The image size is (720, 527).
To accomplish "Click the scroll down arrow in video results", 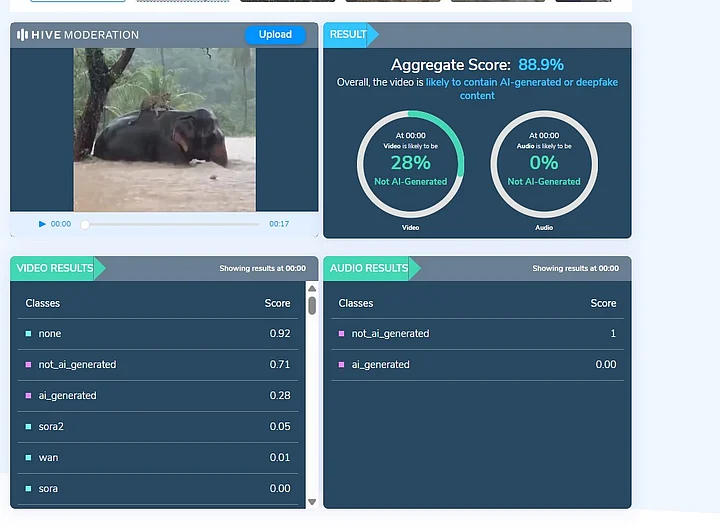I will click(312, 501).
